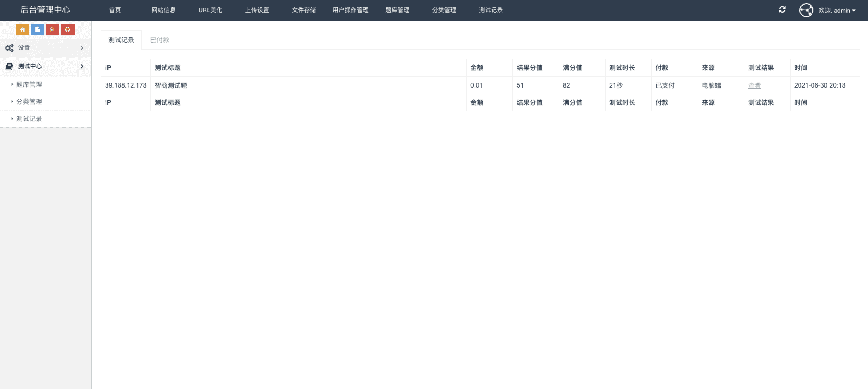Open 分类管理 in the sidebar tree
The width and height of the screenshot is (868, 389).
[29, 102]
